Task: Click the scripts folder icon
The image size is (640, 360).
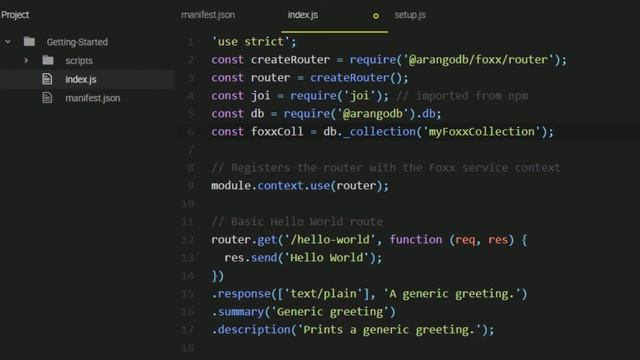Action: 48,60
